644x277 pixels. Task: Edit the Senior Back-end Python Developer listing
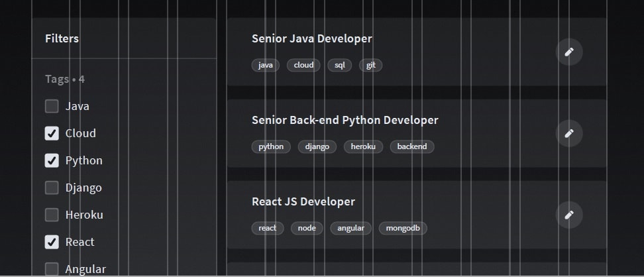569,133
